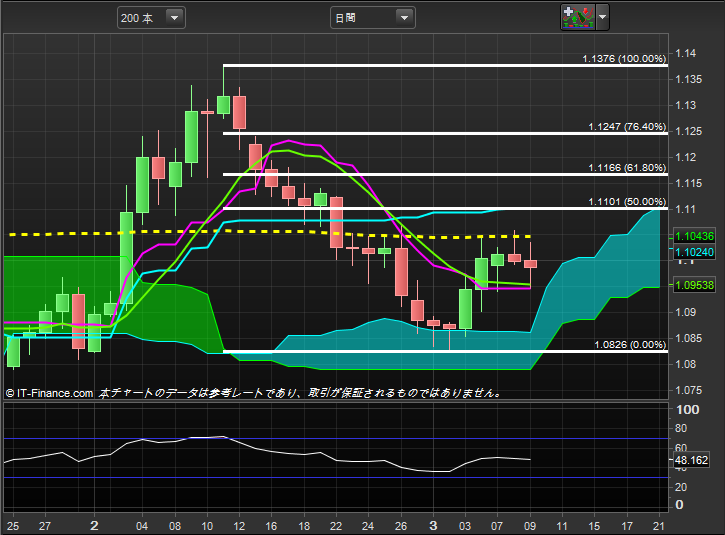Click the 1.075 price axis label
Screen dimensions: 725x535
[x=688, y=390]
